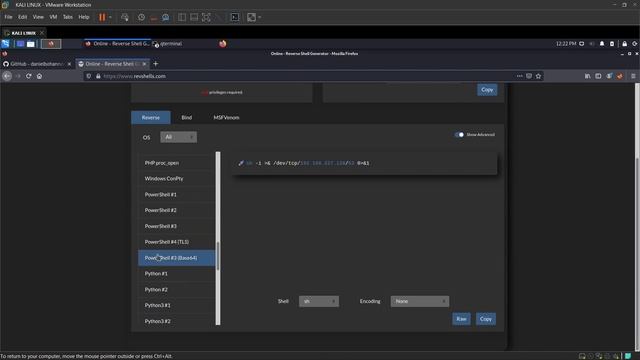640x360 pixels.
Task: Click the 12:22 PM clock in Kali panel
Action: [566, 44]
